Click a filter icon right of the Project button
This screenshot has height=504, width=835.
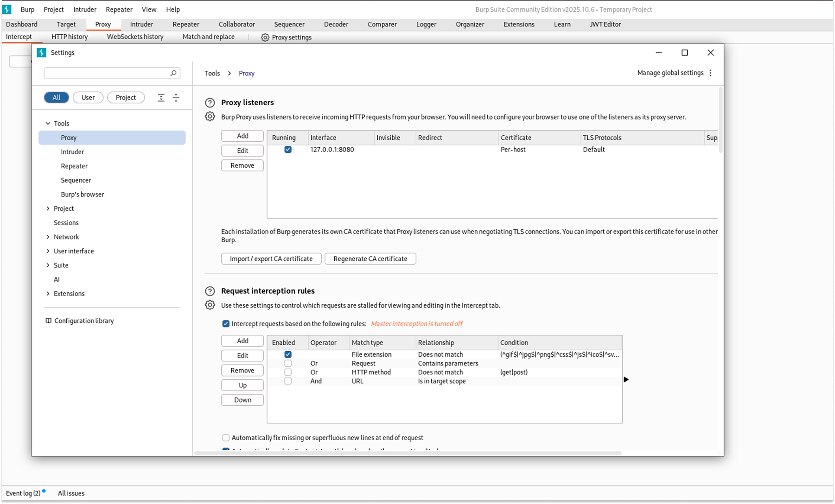point(161,97)
